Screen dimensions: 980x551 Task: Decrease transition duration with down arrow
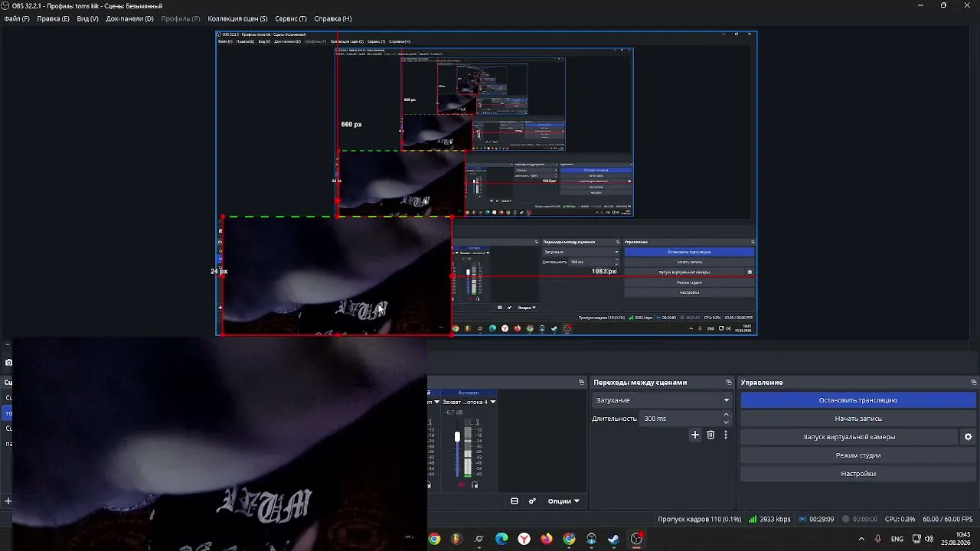727,422
